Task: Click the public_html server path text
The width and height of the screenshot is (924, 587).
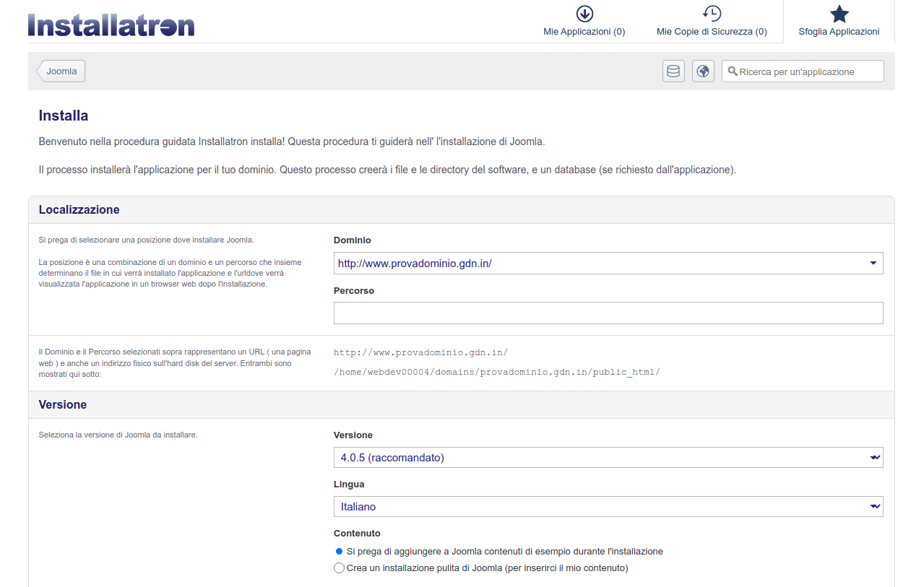Action: (x=497, y=373)
